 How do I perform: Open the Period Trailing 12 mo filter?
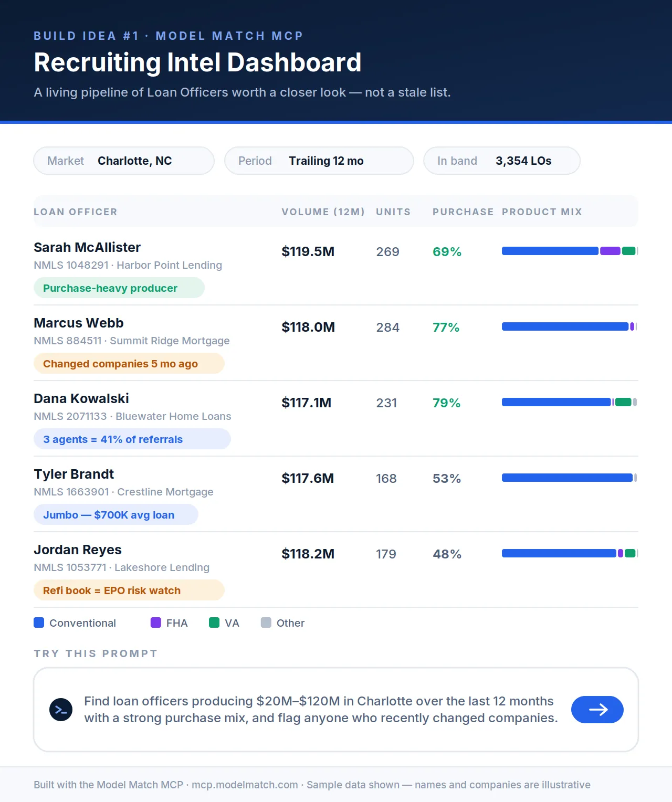point(319,161)
